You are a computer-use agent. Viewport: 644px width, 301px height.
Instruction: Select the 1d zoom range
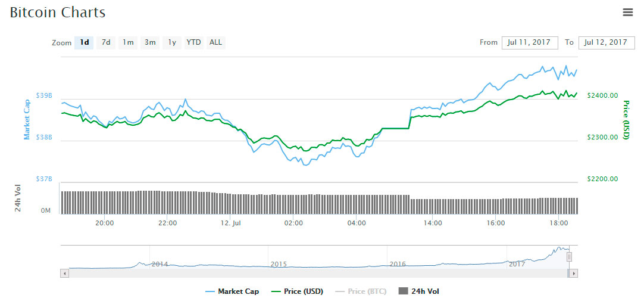pos(85,42)
